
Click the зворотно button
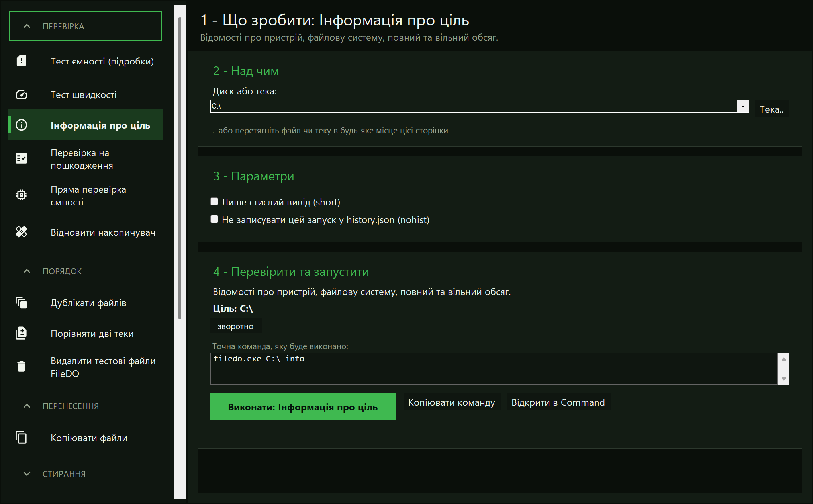coord(235,326)
